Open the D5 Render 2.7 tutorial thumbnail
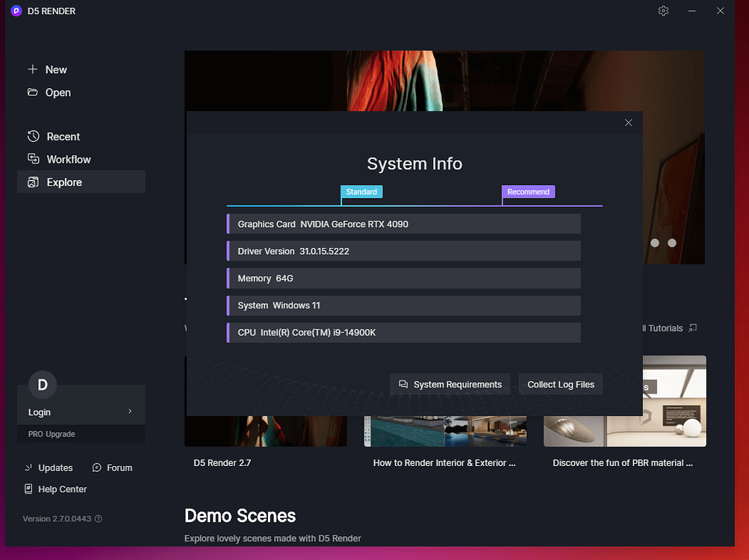The image size is (749, 560). coord(266,431)
